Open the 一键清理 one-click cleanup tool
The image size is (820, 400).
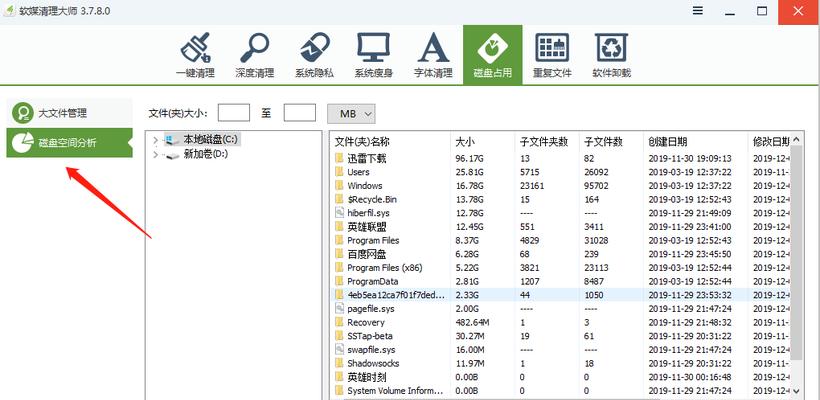pos(195,55)
